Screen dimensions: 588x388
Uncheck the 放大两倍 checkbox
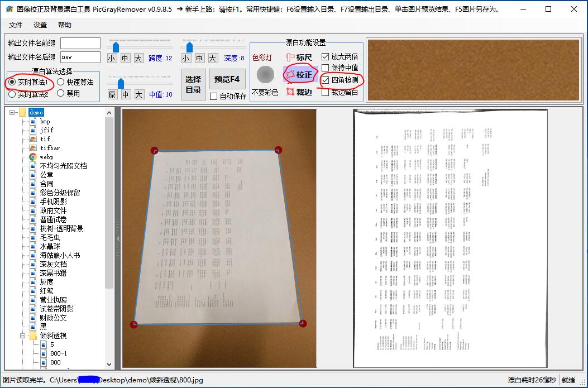326,56
